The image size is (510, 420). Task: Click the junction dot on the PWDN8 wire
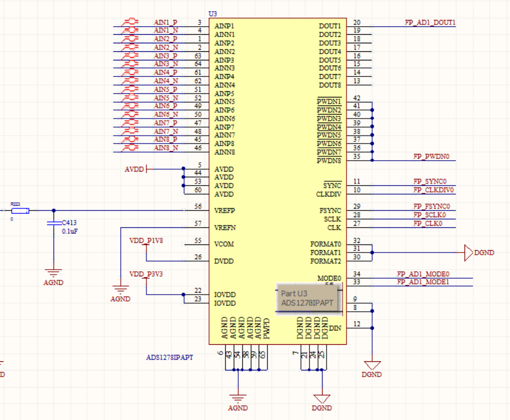(372, 160)
